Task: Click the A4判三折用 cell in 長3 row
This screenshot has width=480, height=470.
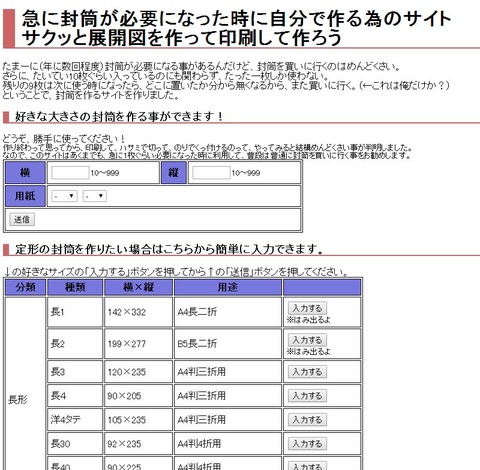Action: click(228, 372)
